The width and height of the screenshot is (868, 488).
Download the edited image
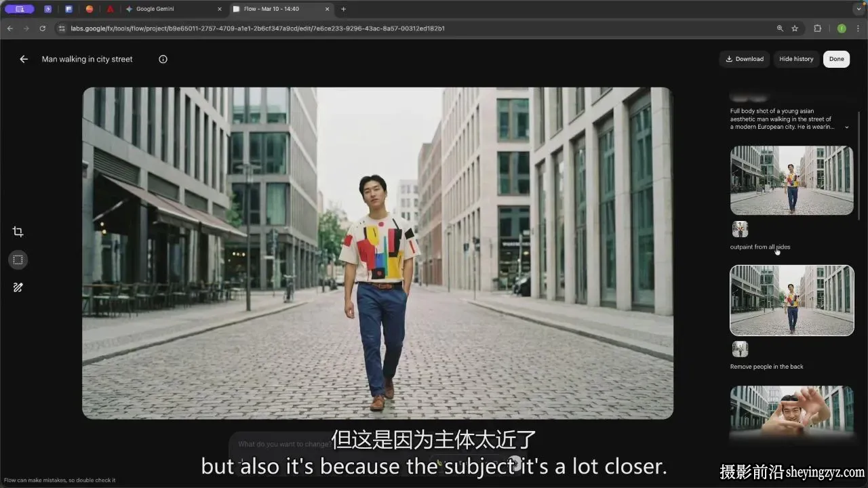pyautogui.click(x=745, y=59)
